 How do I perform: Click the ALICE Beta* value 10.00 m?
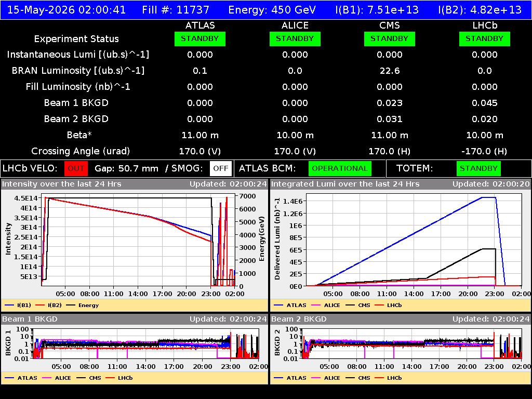(295, 135)
